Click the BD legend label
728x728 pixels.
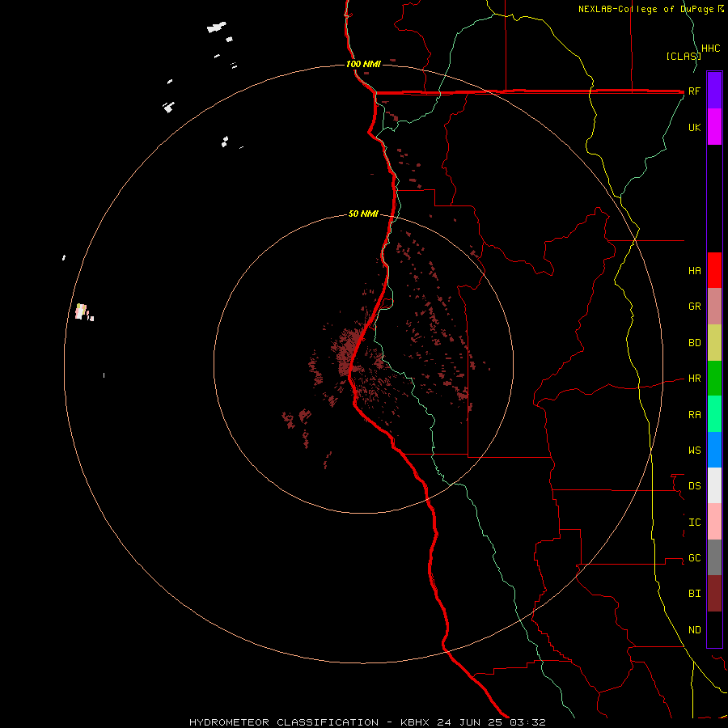pyautogui.click(x=695, y=343)
